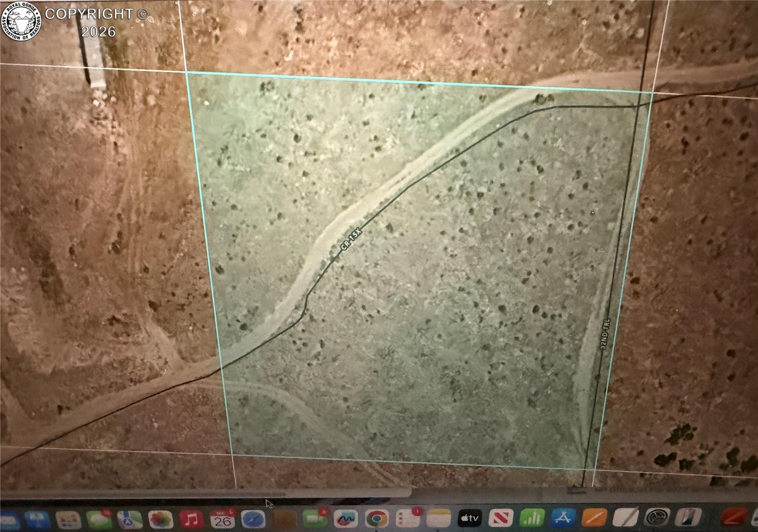Image resolution: width=758 pixels, height=532 pixels.
Task: Open System Settings gear in the Dock
Action: pos(656,517)
